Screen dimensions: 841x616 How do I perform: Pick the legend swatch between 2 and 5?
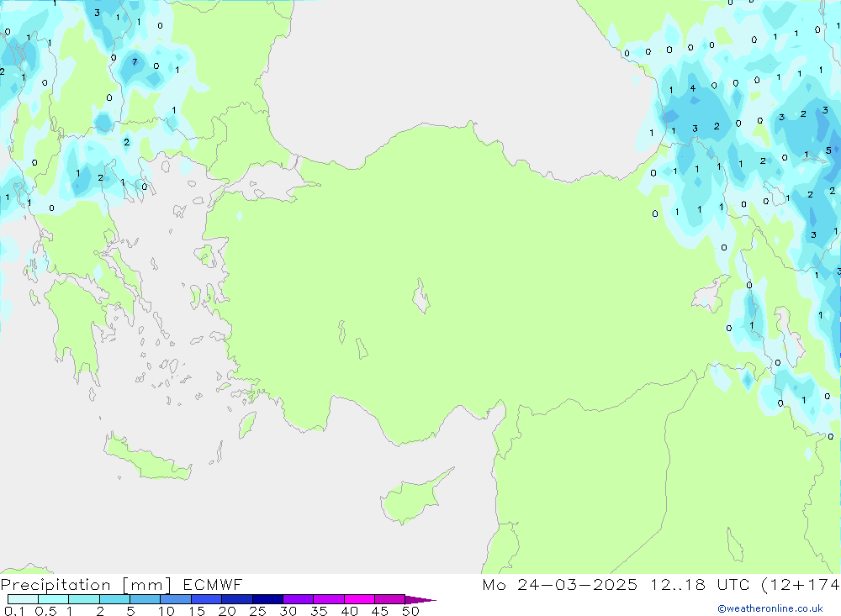(114, 599)
